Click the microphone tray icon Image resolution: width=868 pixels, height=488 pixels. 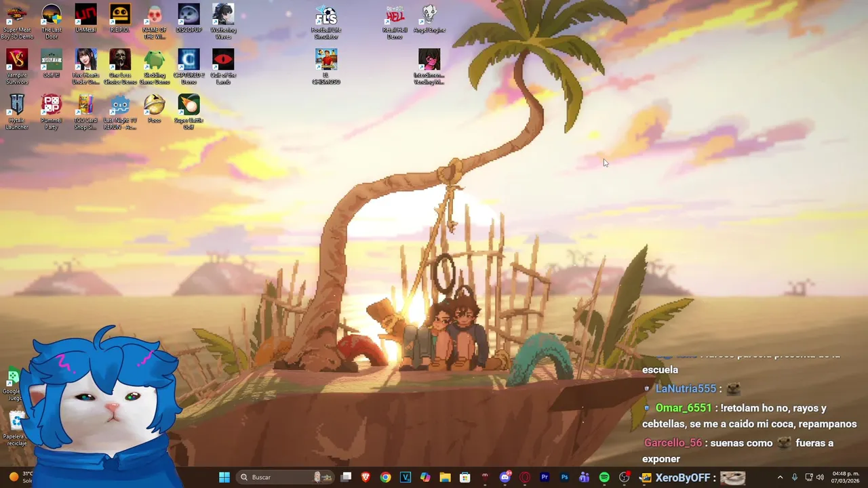pyautogui.click(x=795, y=477)
